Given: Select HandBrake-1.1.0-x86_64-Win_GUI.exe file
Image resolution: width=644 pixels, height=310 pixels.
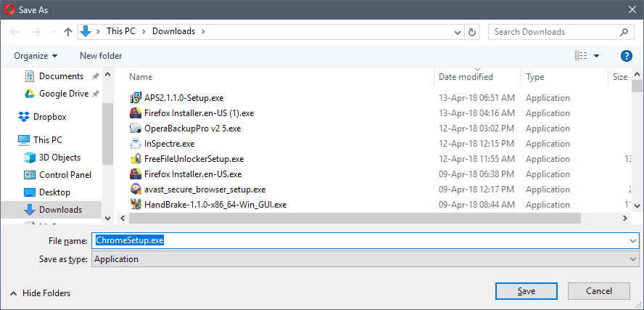Looking at the screenshot, I should click(215, 205).
